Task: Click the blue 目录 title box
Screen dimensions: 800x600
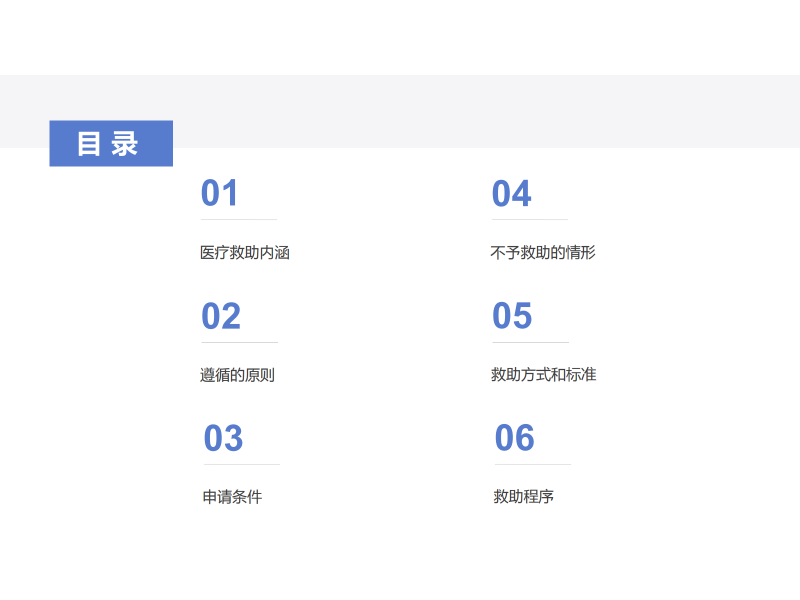Action: click(111, 143)
